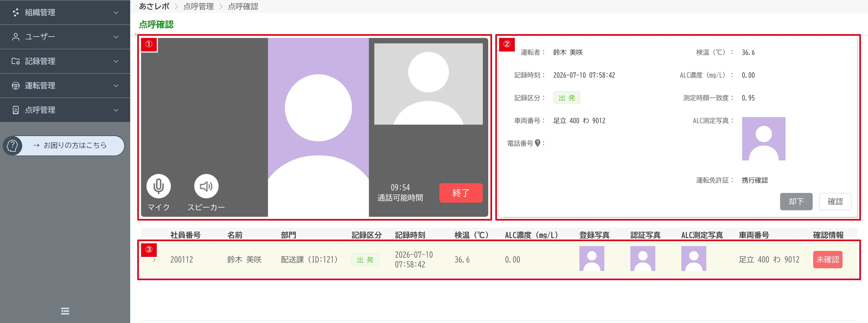This screenshot has height=323, width=868.
Task: Click the 点呼管理 ID badge icon
Action: click(x=15, y=110)
